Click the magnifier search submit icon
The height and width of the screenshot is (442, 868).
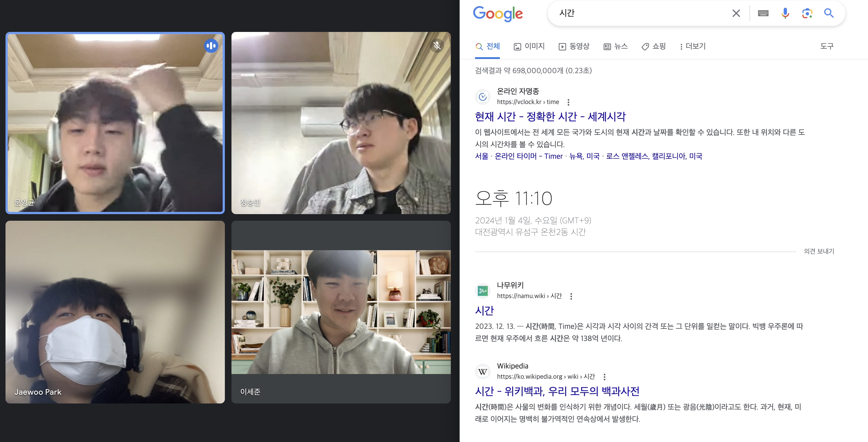(829, 13)
